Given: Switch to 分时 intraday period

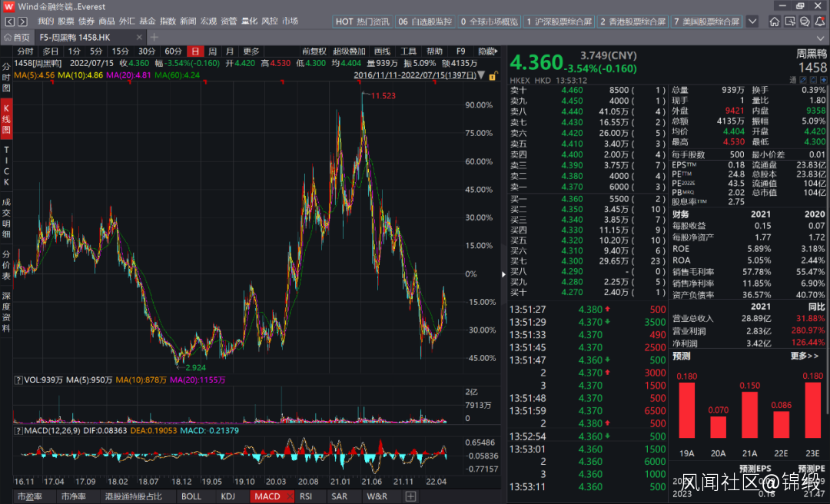Looking at the screenshot, I should [25, 51].
